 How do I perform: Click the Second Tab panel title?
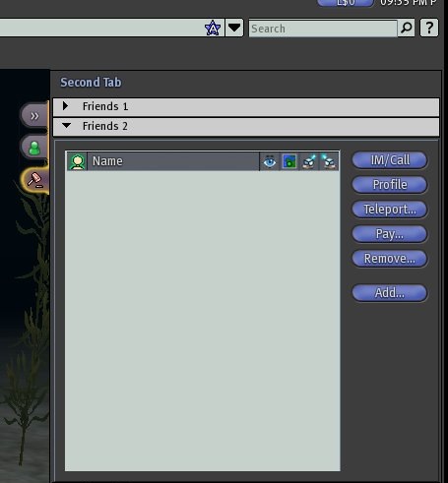coord(91,83)
